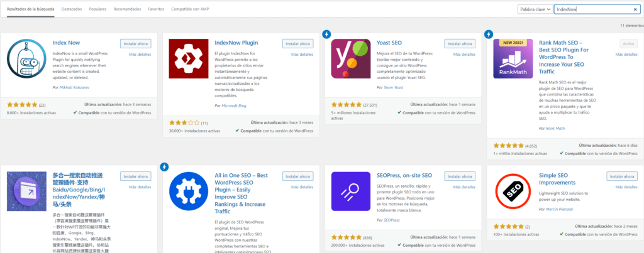Open Más detalles for SEOPress
The image size is (644, 253).
pyautogui.click(x=464, y=187)
